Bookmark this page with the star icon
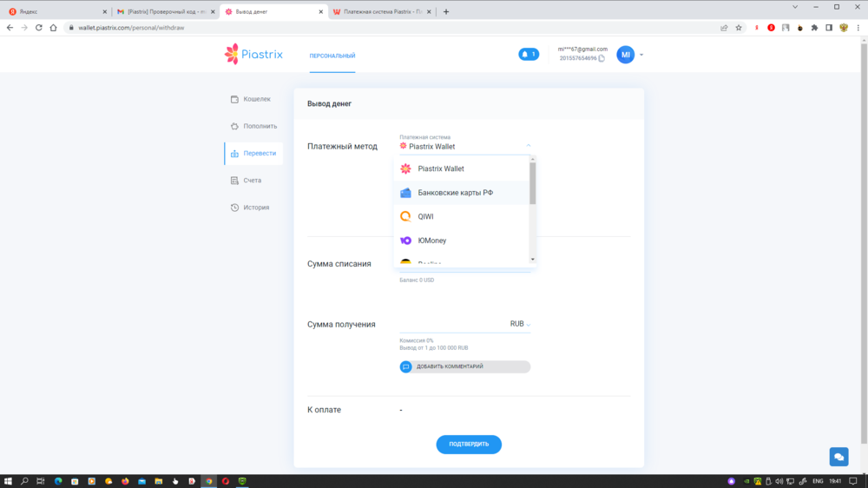The image size is (868, 488). [739, 28]
